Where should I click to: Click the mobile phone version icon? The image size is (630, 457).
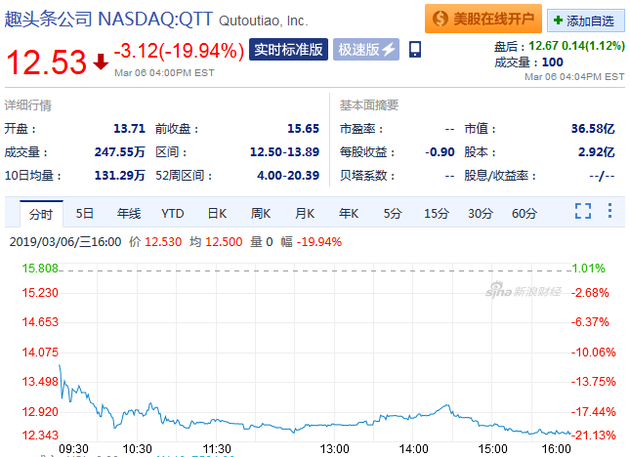(x=415, y=49)
